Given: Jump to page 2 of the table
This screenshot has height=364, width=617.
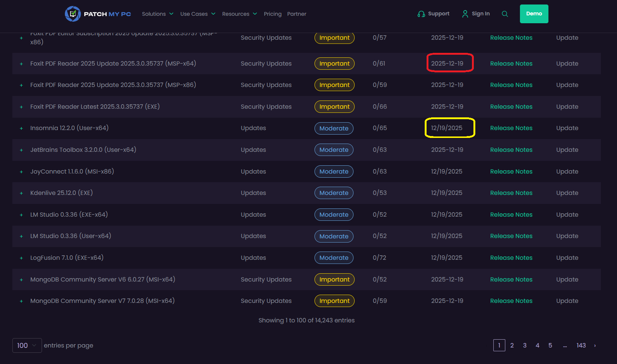Looking at the screenshot, I should click(x=512, y=346).
